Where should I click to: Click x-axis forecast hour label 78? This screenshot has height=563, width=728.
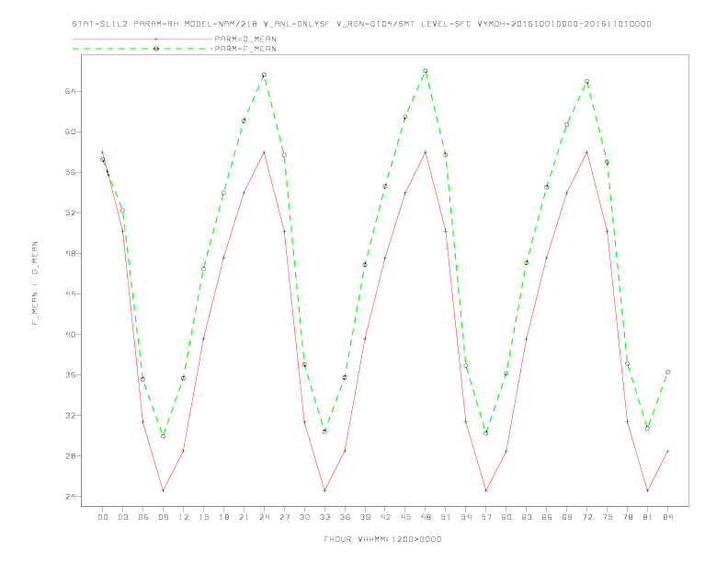click(627, 517)
